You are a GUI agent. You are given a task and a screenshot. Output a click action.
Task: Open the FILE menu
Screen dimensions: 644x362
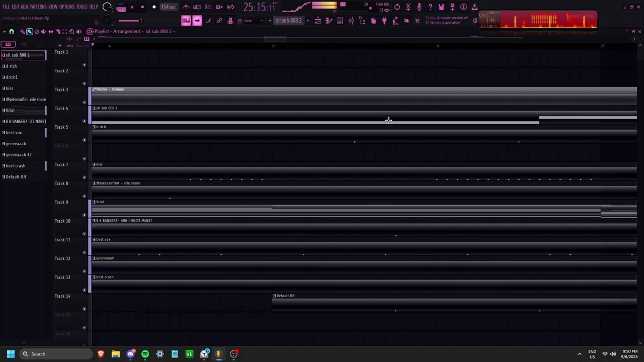(x=6, y=7)
